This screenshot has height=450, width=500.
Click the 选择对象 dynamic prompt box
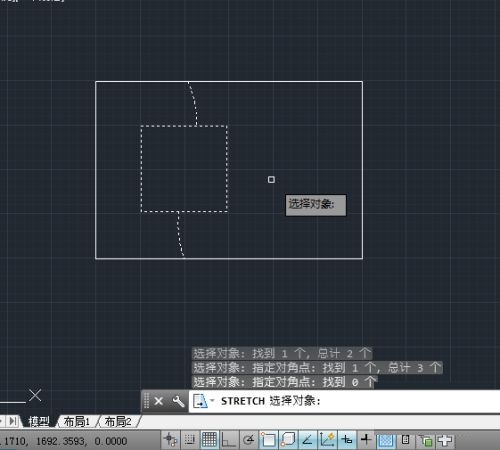click(x=316, y=205)
